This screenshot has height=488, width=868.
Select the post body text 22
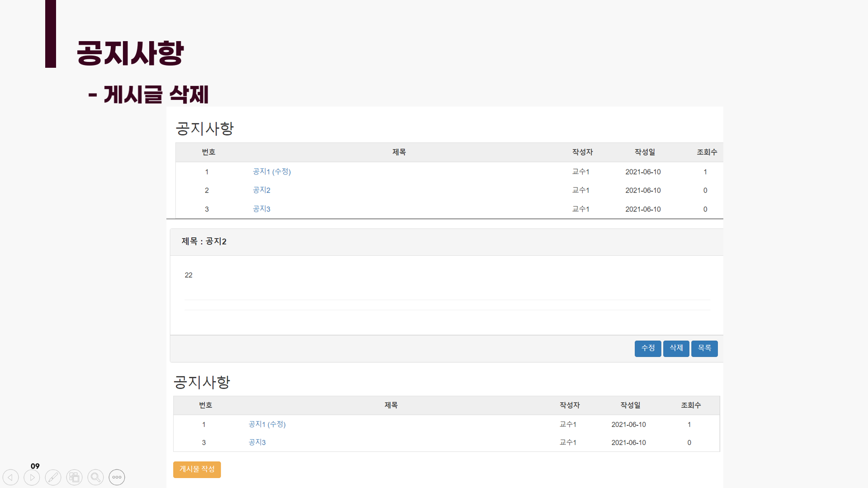point(189,275)
